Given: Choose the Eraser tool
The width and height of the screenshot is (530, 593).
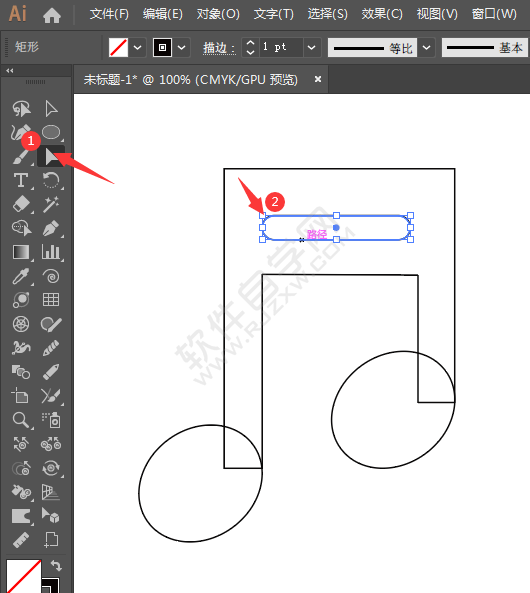Looking at the screenshot, I should pos(21,204).
